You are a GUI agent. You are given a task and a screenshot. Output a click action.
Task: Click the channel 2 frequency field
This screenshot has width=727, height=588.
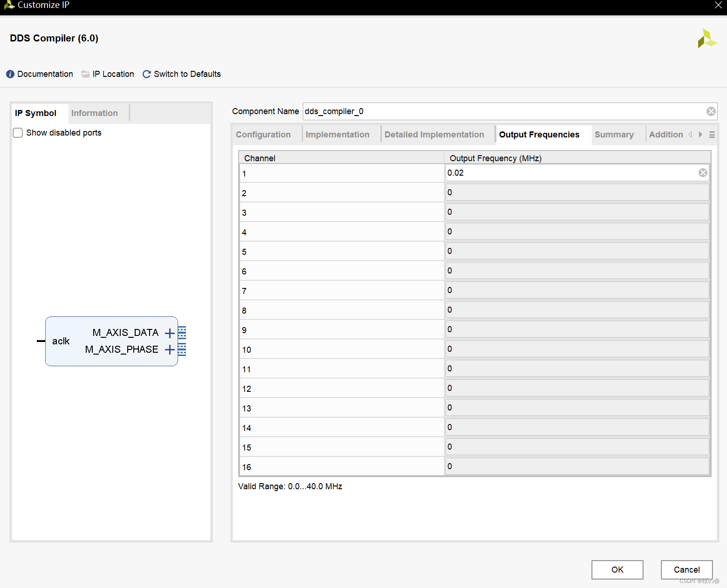pos(577,192)
